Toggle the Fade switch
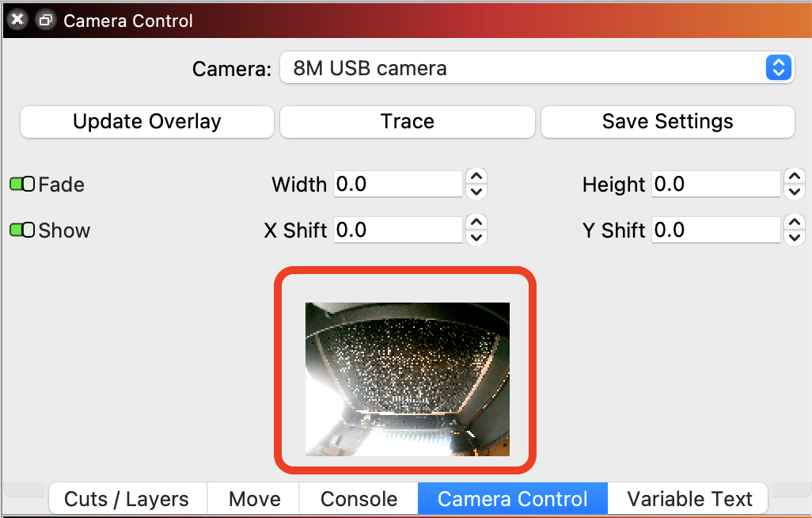 coord(22,184)
